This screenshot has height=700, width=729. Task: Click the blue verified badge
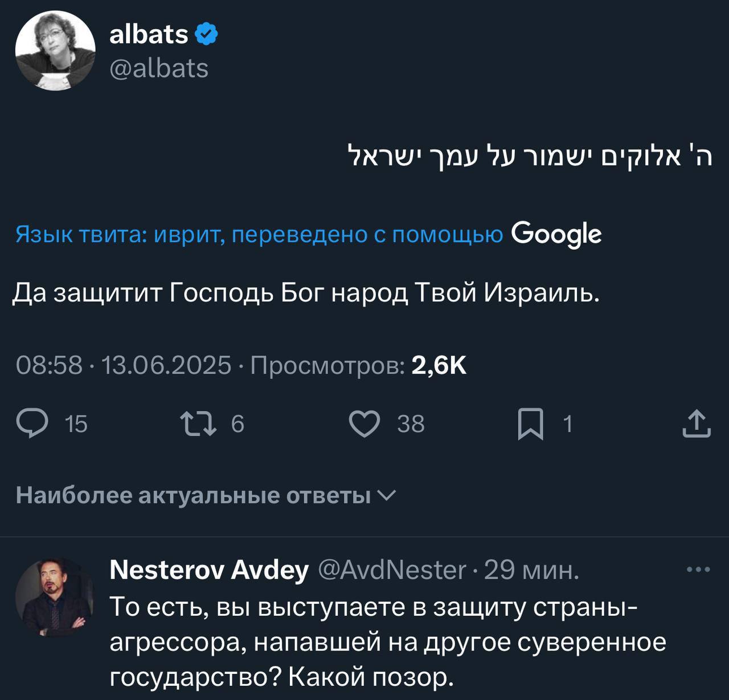(206, 34)
